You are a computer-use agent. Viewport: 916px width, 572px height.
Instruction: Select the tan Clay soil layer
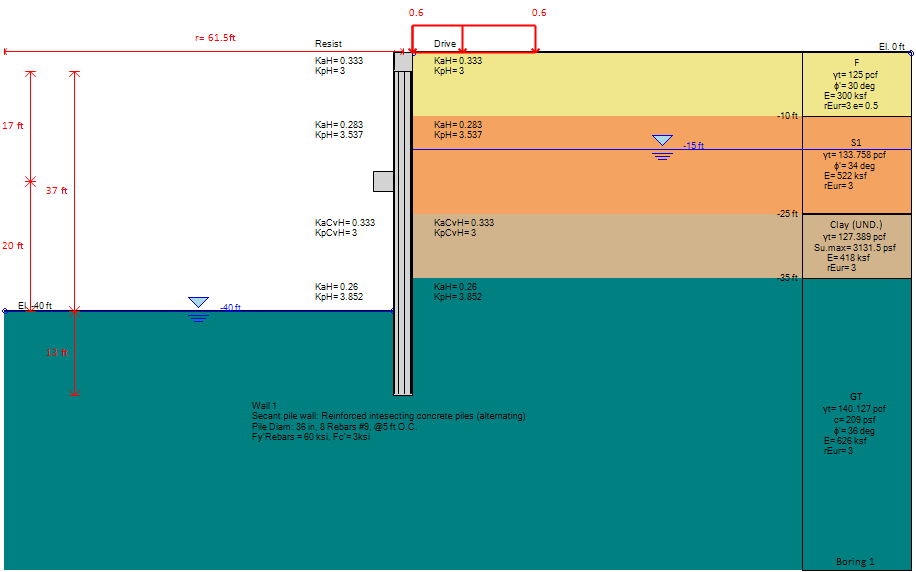point(608,245)
